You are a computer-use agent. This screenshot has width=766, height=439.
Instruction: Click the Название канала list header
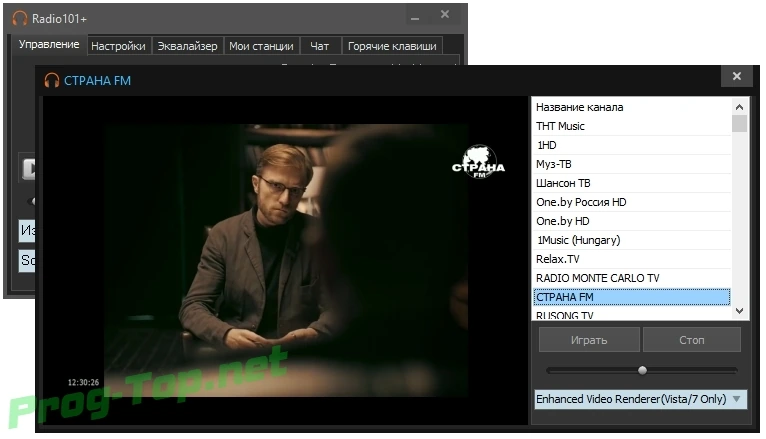tap(632, 107)
